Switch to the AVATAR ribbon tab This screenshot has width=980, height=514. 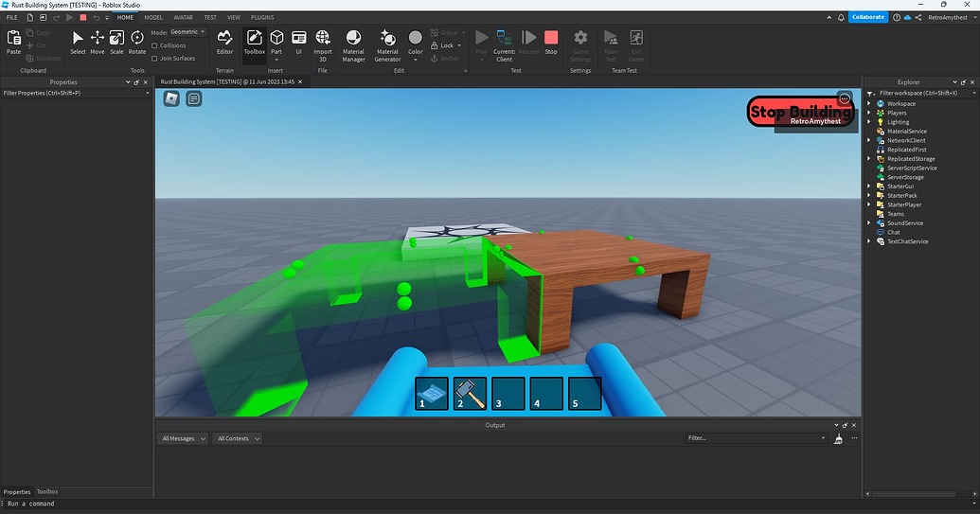[183, 17]
